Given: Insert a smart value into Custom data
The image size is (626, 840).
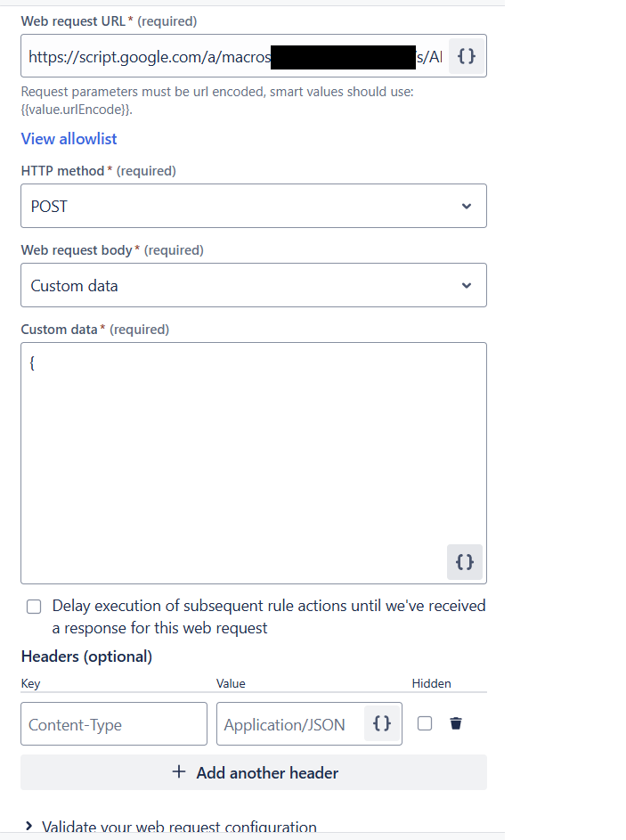Looking at the screenshot, I should tap(464, 562).
